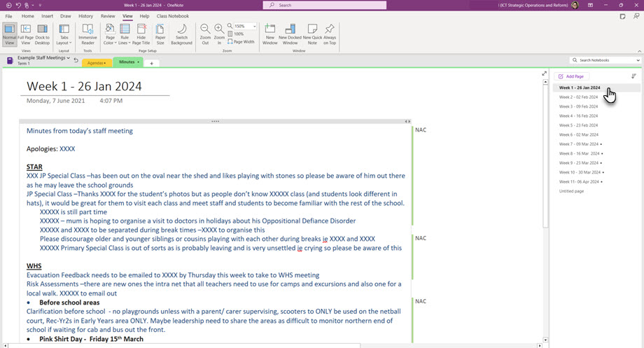This screenshot has height=348, width=644.
Task: Expand the Tabs Layout dropdown
Action: tap(64, 34)
